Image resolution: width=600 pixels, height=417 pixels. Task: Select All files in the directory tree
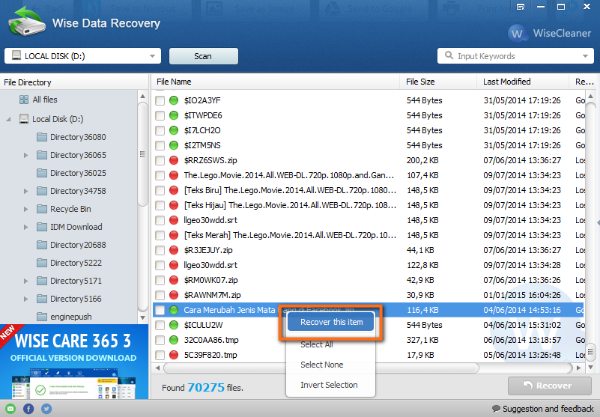point(45,99)
